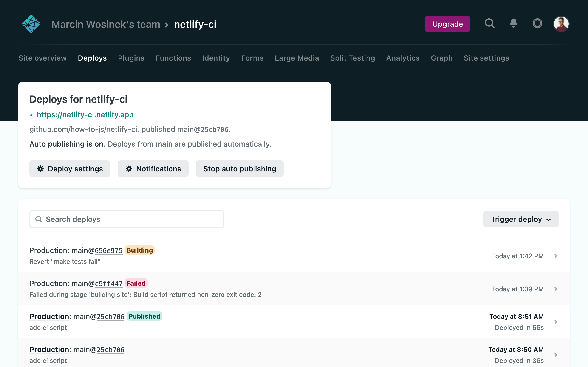Viewport: 588px width, 367px height.
Task: Open the Failed deploy row chevron
Action: tap(556, 289)
